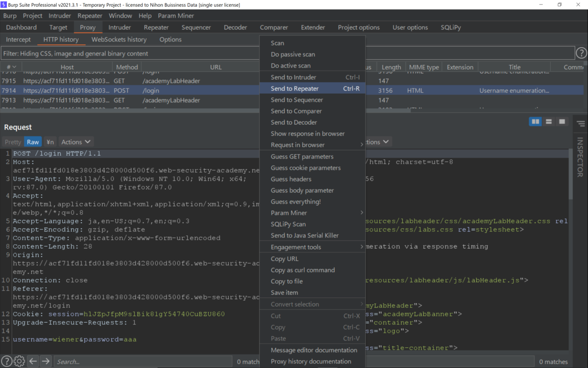Switch to the Intercept sub-tab

18,39
